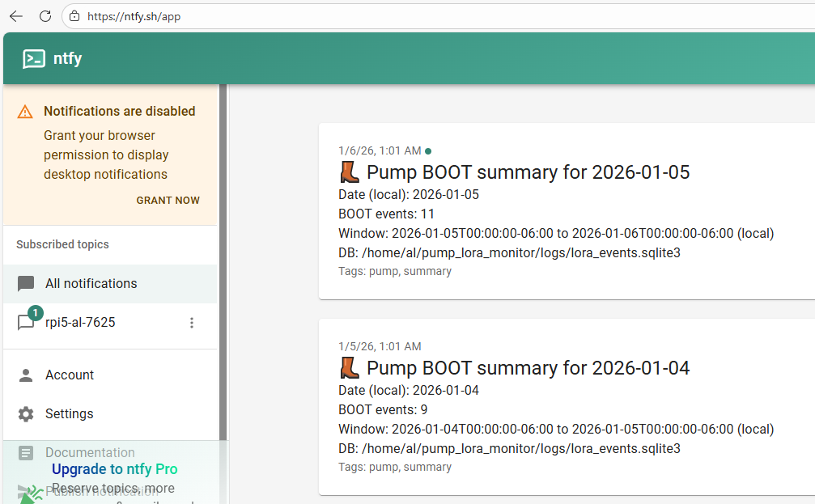The height and width of the screenshot is (504, 815).
Task: Click the Account person icon
Action: (x=26, y=375)
